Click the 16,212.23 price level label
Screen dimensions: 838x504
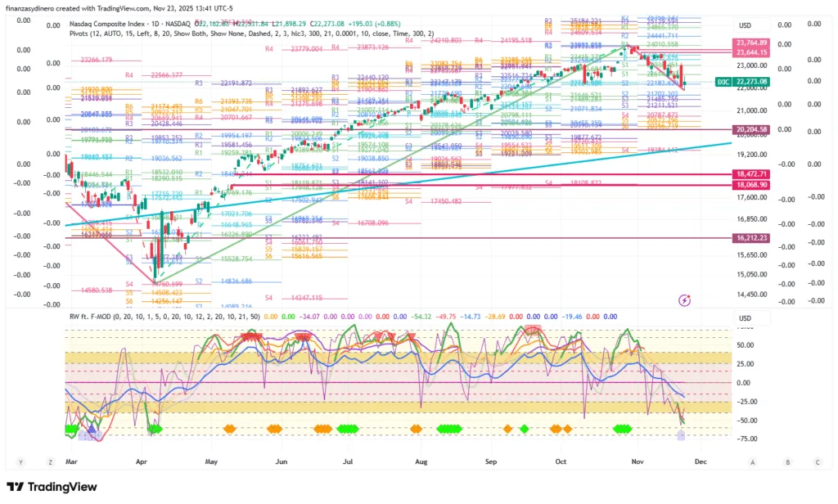point(752,238)
